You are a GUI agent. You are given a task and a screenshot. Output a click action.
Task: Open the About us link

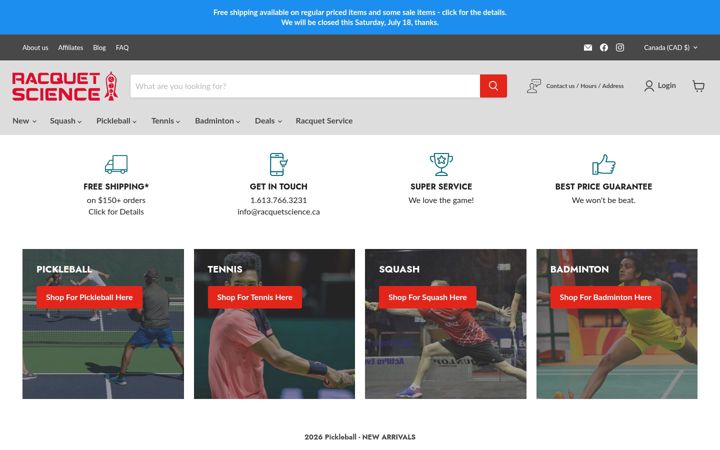pyautogui.click(x=35, y=48)
